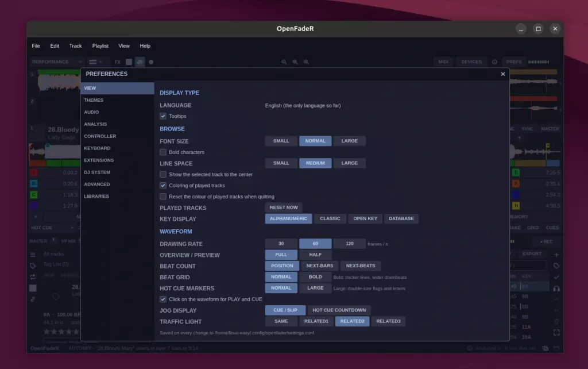The height and width of the screenshot is (369, 588).
Task: Click the zoom out magnifier icon
Action: pyautogui.click(x=284, y=62)
